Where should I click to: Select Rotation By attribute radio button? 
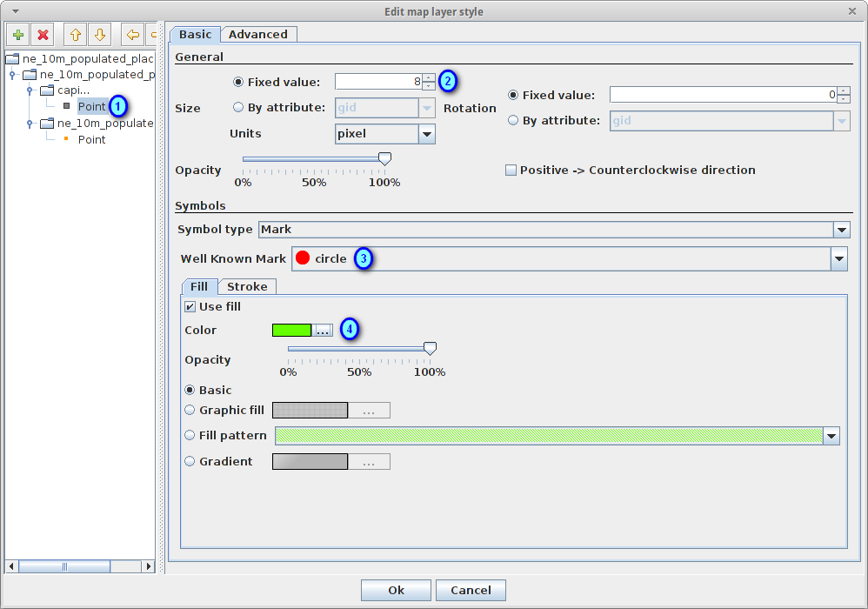coord(513,120)
